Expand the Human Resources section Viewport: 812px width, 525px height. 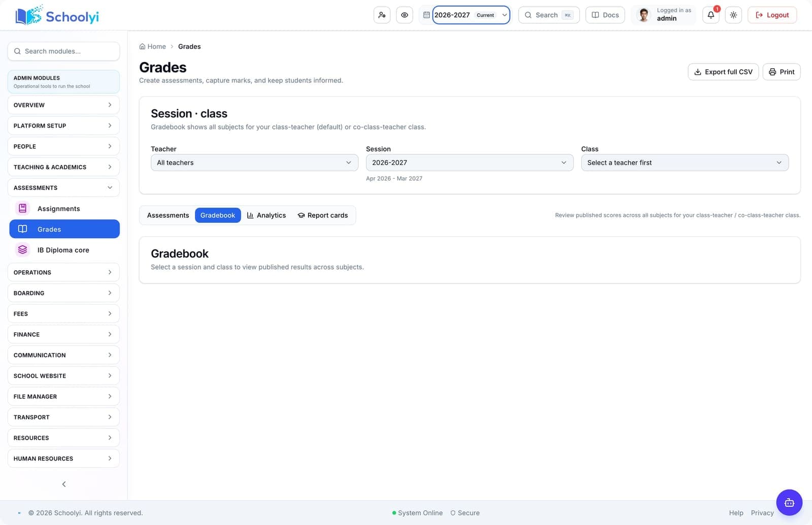63,458
